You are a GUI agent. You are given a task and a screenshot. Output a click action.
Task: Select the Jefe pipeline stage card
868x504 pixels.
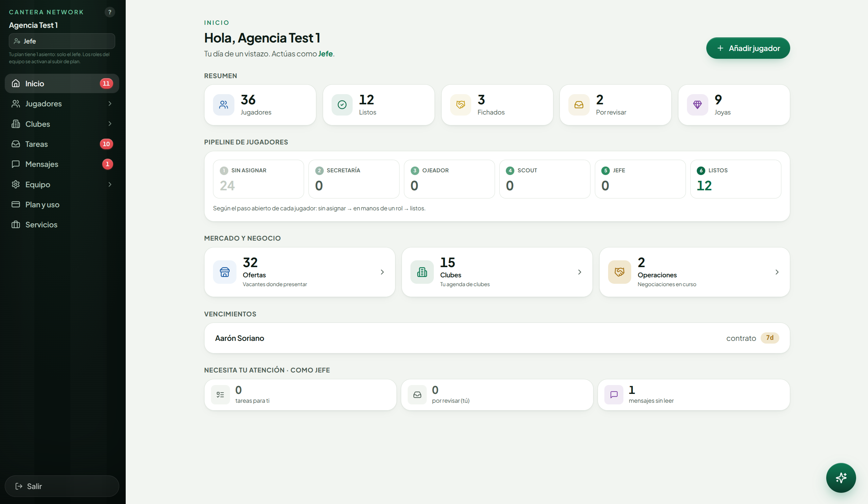click(x=640, y=179)
